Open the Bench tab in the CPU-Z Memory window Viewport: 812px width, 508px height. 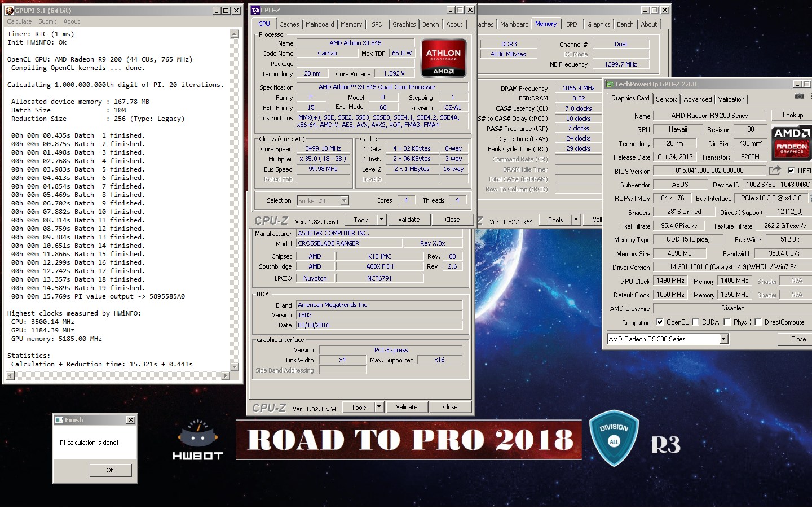[625, 24]
